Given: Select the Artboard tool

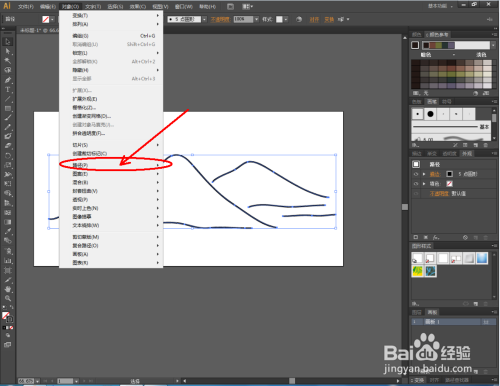Looking at the screenshot, I should tap(8, 270).
